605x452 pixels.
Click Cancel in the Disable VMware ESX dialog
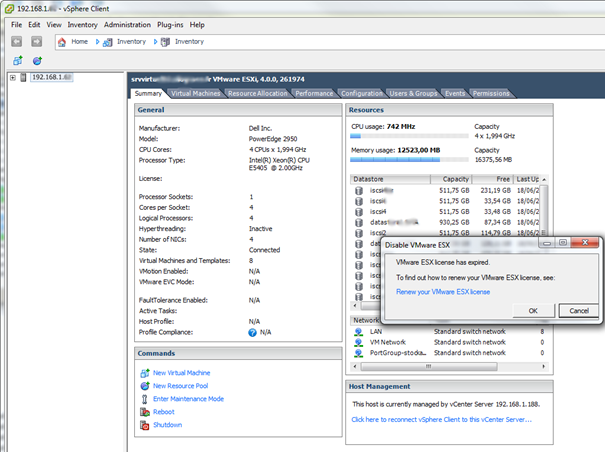pos(579,311)
